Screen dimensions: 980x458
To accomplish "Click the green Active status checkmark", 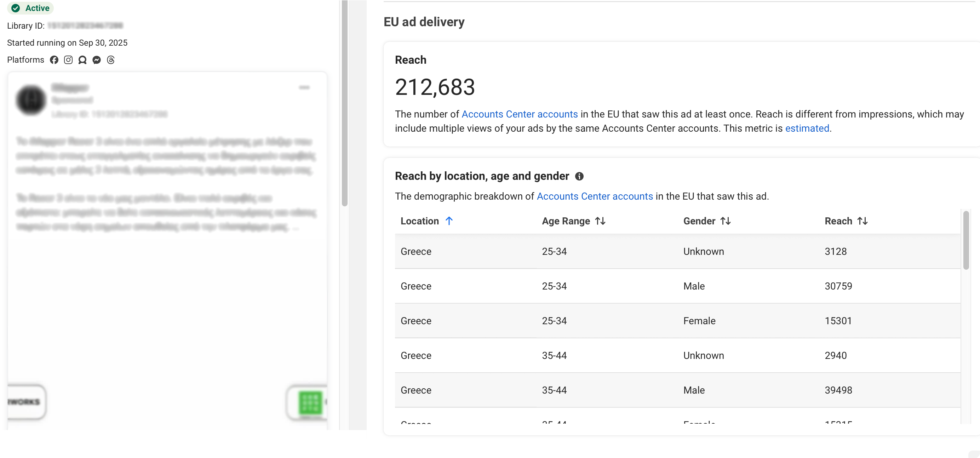I will [16, 8].
